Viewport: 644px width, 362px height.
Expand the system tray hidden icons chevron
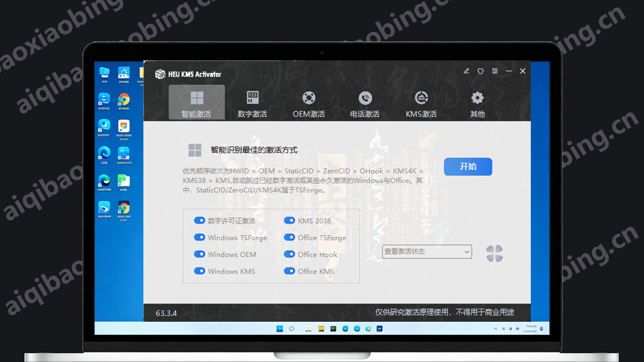[496, 329]
